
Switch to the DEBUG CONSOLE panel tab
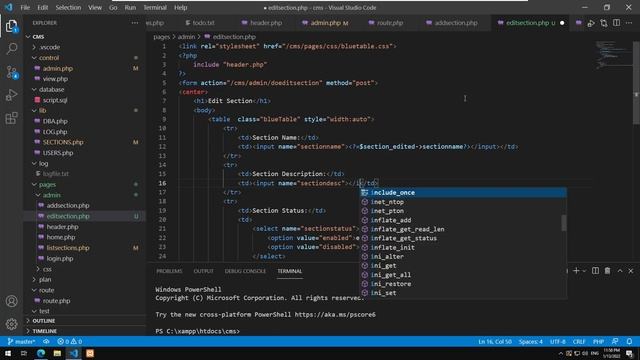245,271
